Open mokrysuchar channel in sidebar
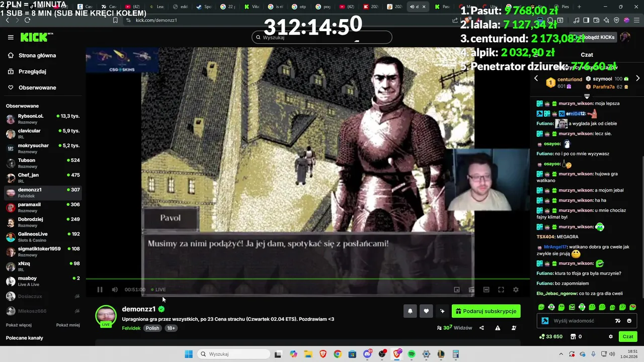This screenshot has width=644, height=362. (43, 148)
